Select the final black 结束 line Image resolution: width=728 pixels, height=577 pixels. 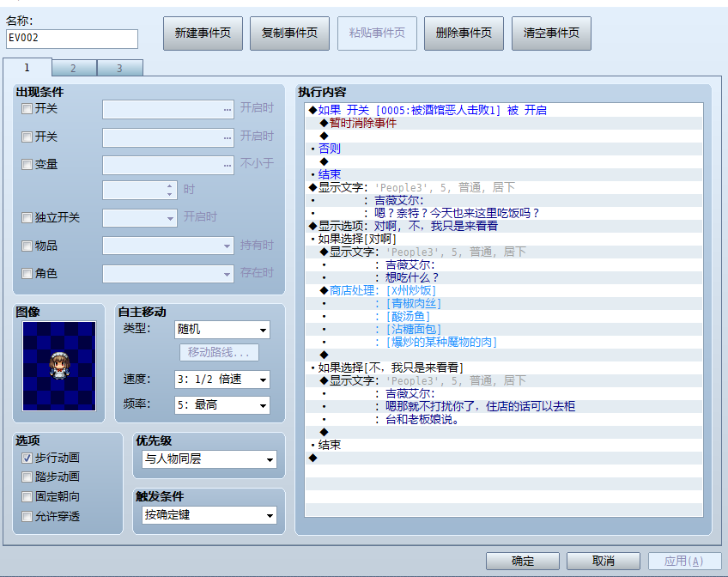coord(504,445)
